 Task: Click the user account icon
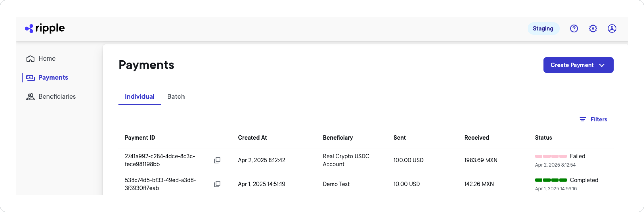pyautogui.click(x=612, y=28)
